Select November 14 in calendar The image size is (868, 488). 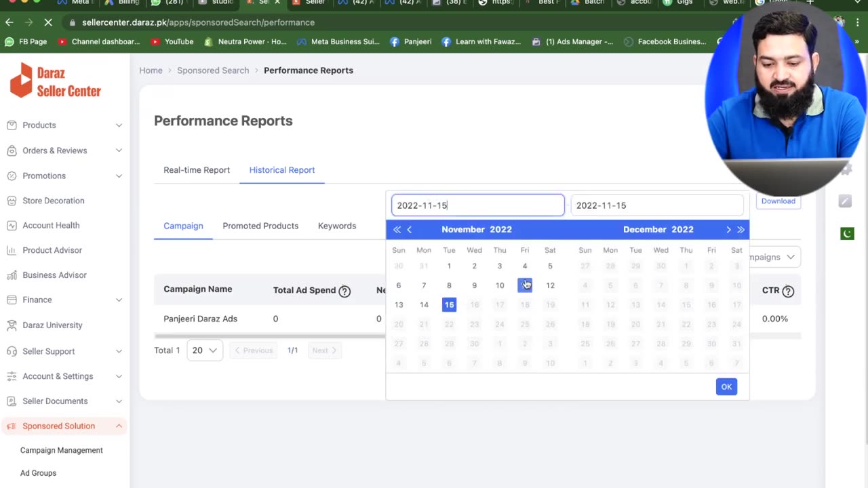[424, 305]
